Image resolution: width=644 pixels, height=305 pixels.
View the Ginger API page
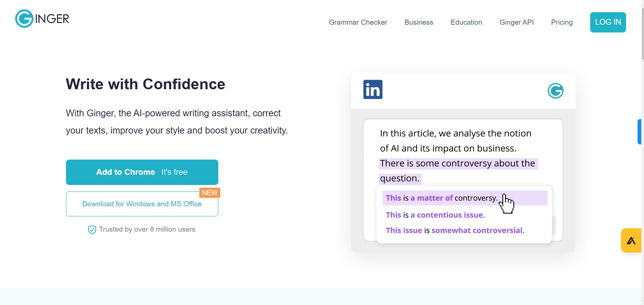pos(516,22)
